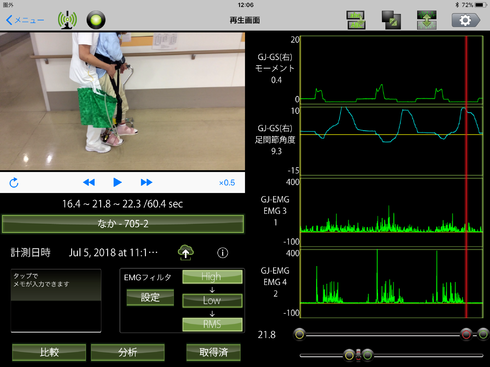Tap the green handle on the lower range slider

tap(368, 355)
